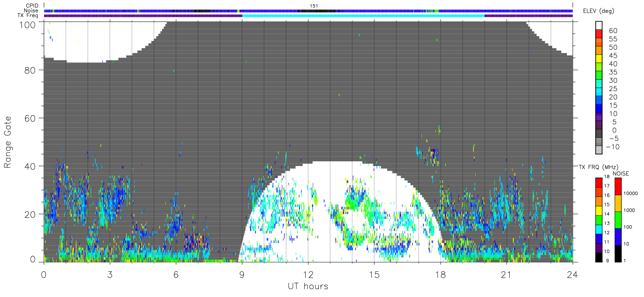Click the '21' tick label on the UT axis
This screenshot has width=644, height=297.
[506, 274]
